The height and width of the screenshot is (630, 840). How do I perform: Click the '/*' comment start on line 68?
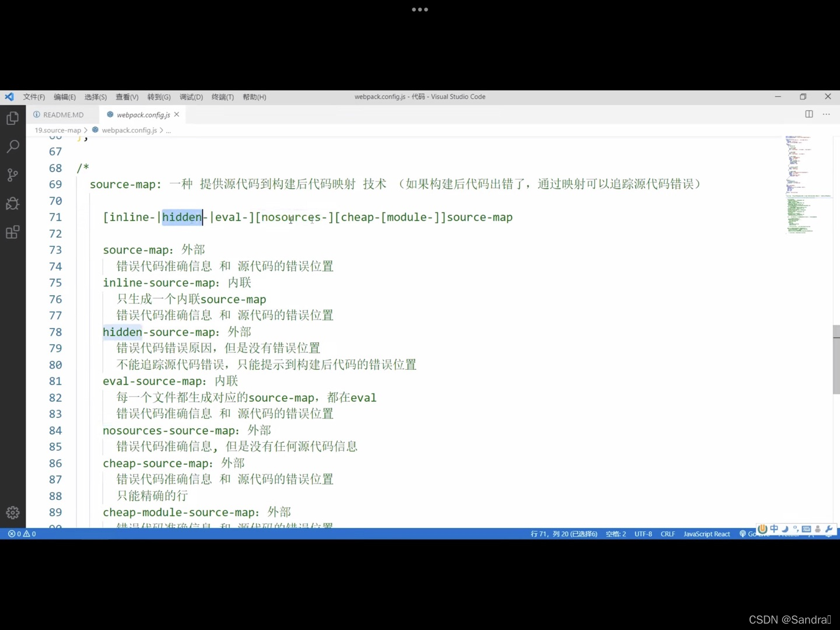click(x=83, y=168)
